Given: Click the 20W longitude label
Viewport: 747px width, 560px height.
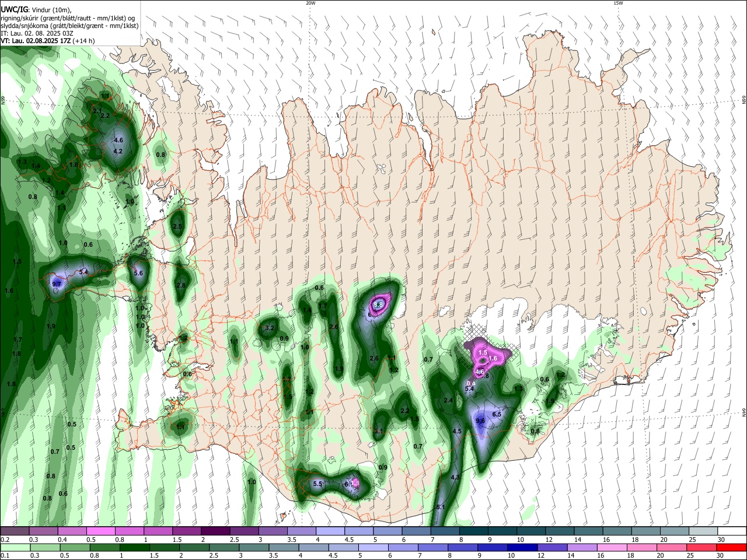Looking at the screenshot, I should (310, 3).
